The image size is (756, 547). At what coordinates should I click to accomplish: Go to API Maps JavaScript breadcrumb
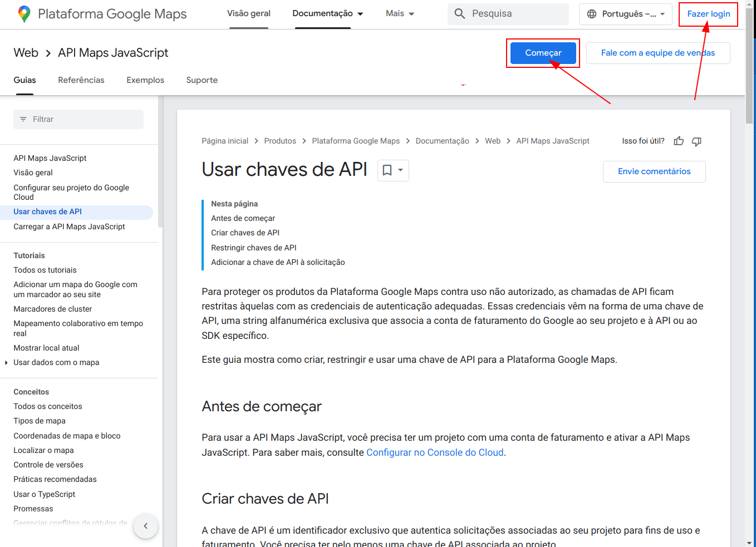pos(553,141)
